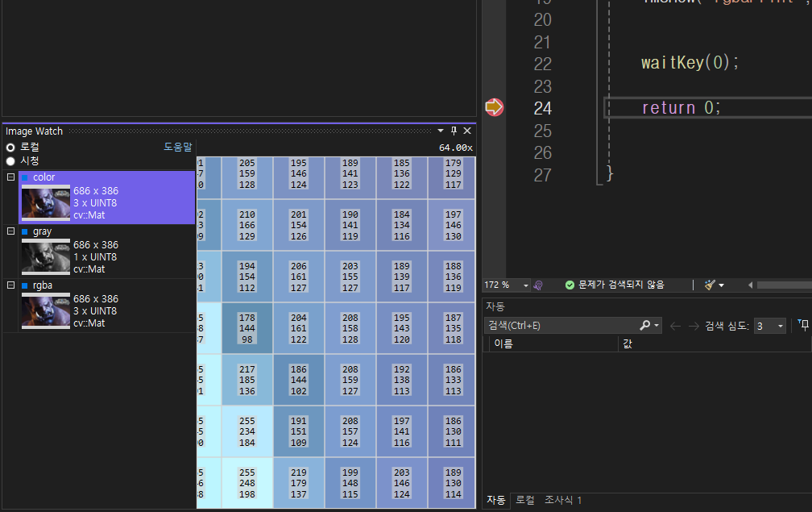Collapse the rgba image entry
812x512 pixels.
[10, 285]
